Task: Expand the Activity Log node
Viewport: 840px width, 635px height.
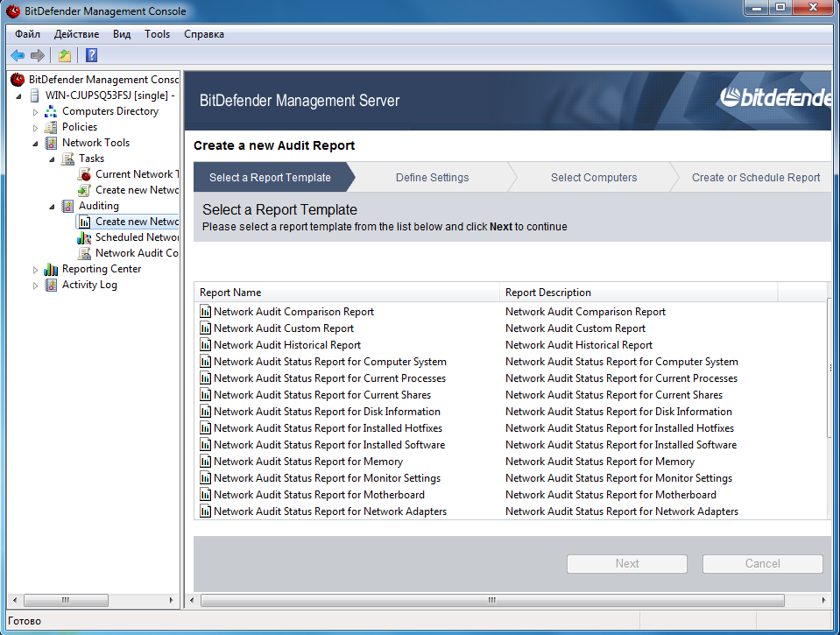Action: tap(35, 286)
